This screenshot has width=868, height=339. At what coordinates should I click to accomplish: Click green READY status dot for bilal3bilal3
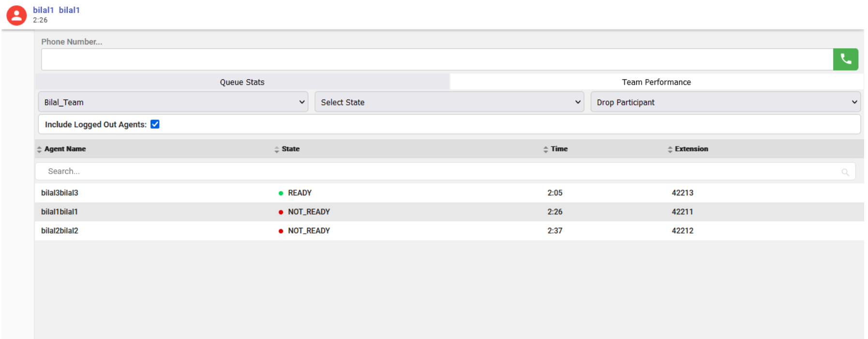[281, 193]
